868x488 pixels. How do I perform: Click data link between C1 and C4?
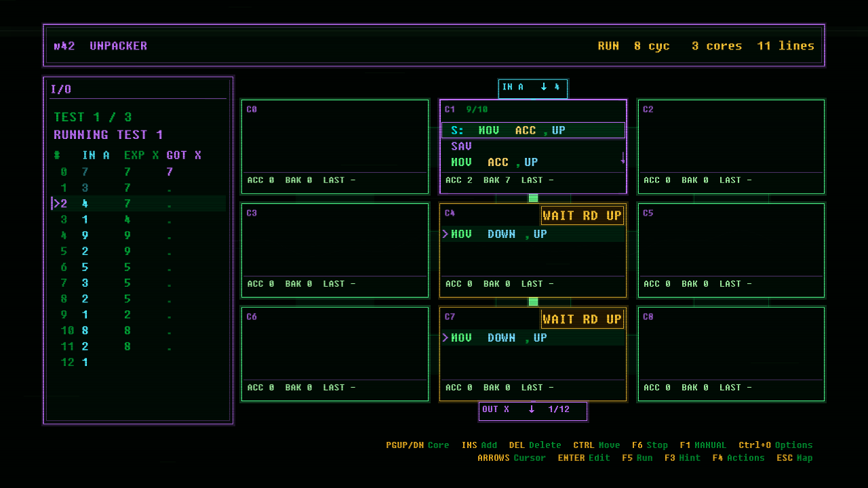pyautogui.click(x=533, y=199)
